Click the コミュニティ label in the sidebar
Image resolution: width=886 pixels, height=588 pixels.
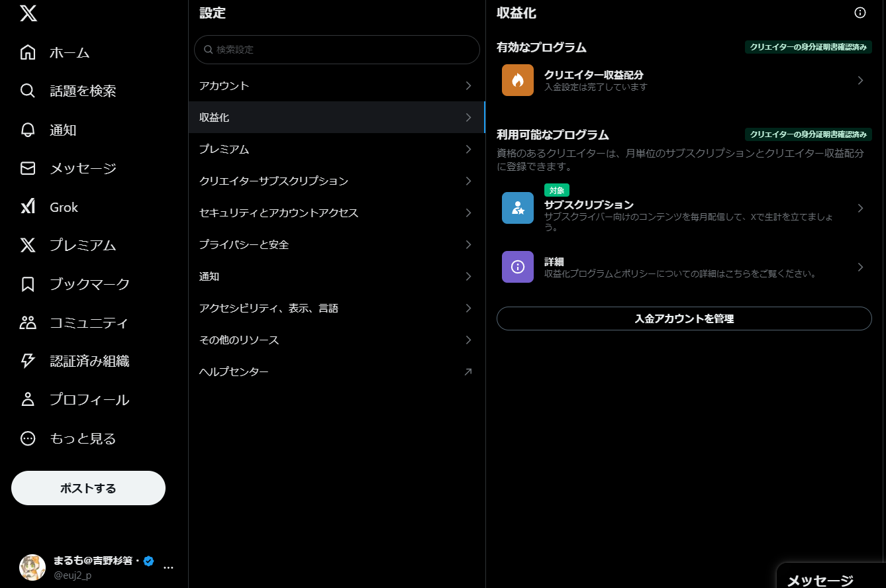89,323
